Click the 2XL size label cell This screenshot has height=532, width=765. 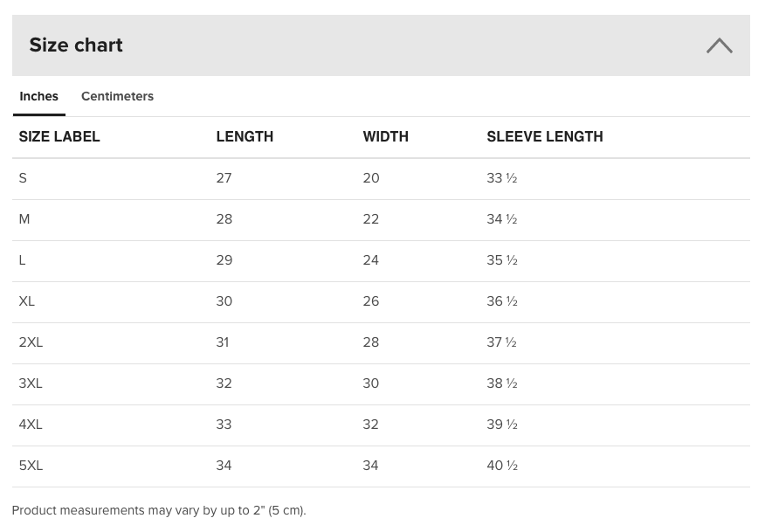point(31,342)
